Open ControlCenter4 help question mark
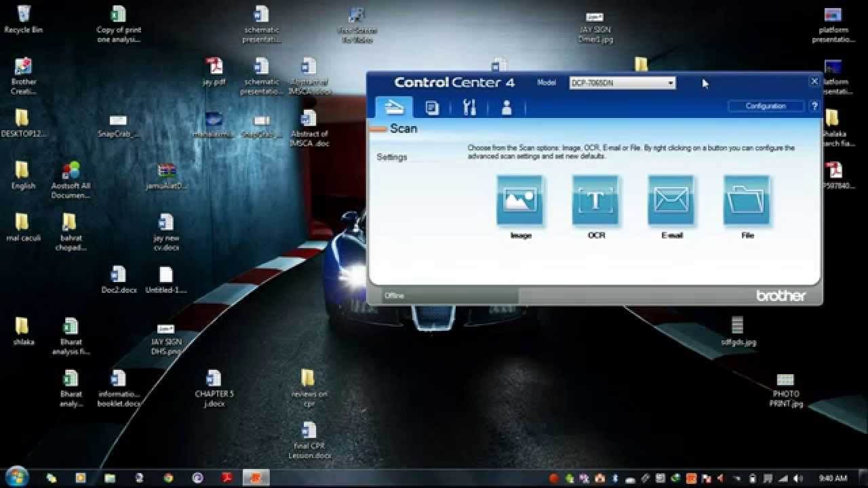Screen dimensions: 868x488 [x=814, y=106]
